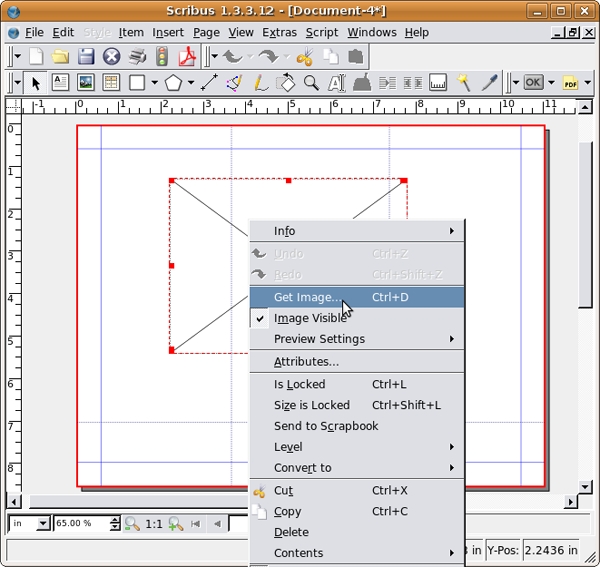Select the Insert Text Frame tool
Screen dimensions: 600x567
(x=61, y=83)
